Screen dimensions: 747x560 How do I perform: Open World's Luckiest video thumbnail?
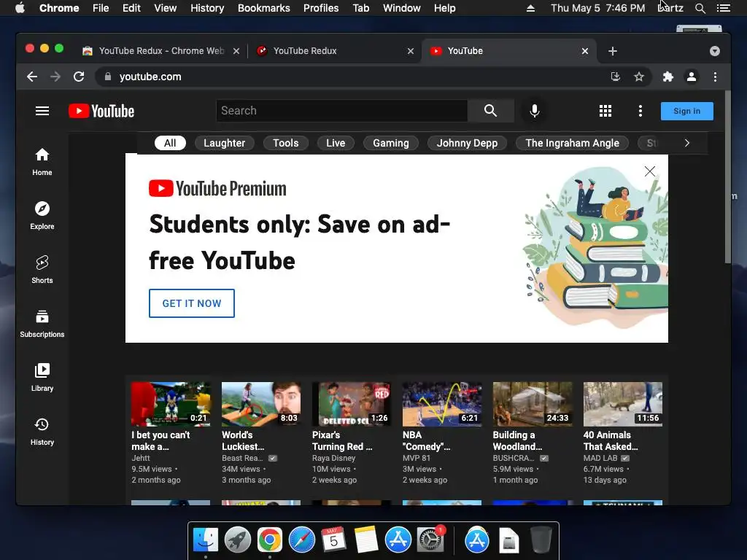[x=261, y=404]
